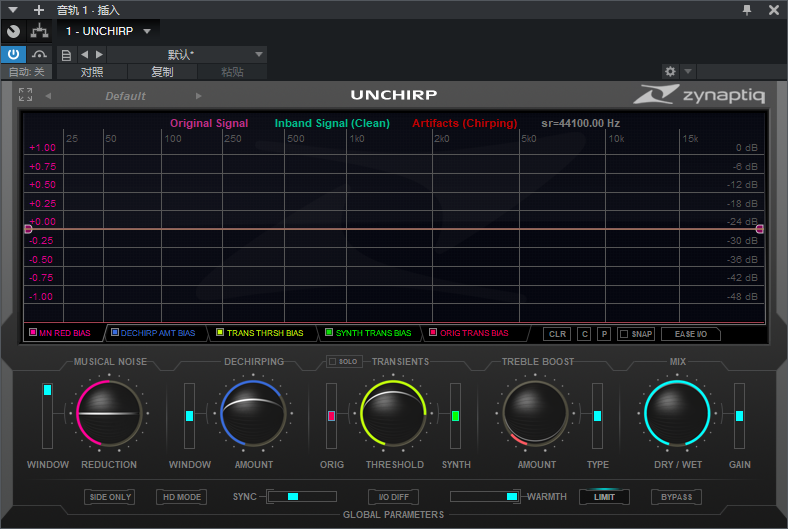This screenshot has width=788, height=529.
Task: Click the 复制 copy button
Action: pos(162,72)
